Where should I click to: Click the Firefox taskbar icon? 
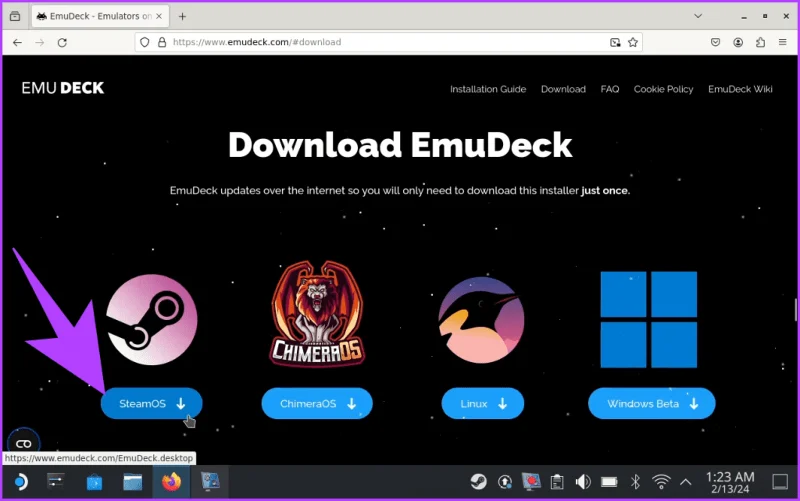pos(171,482)
